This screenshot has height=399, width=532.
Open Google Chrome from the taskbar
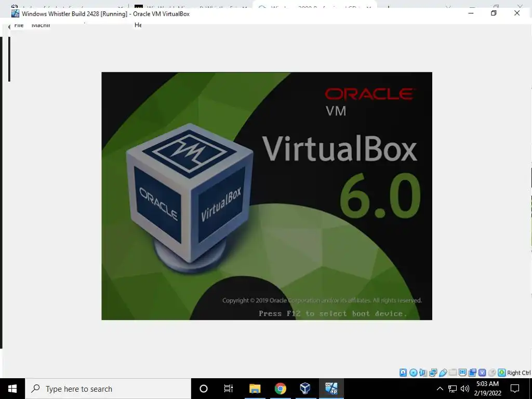click(x=280, y=389)
